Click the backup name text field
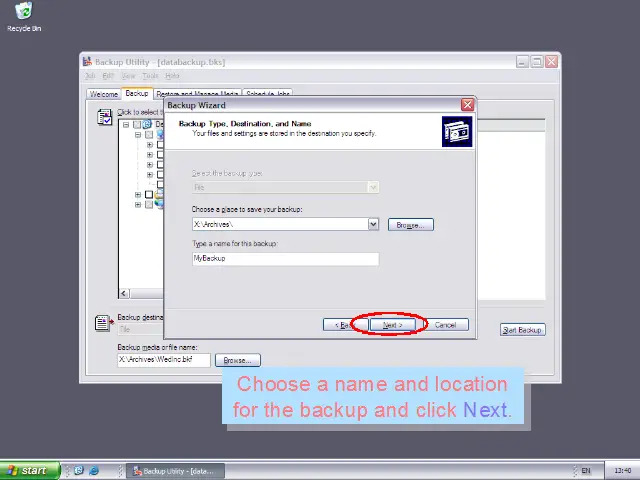This screenshot has height=480, width=640. click(285, 258)
